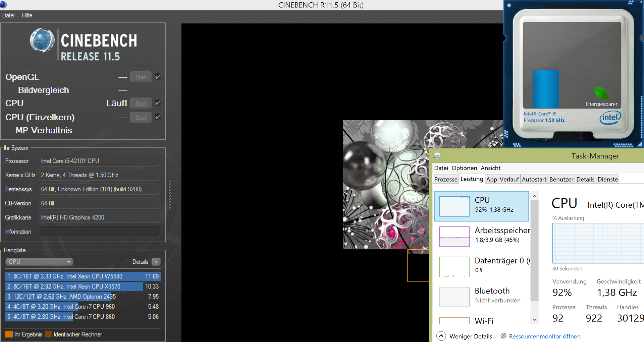This screenshot has width=644, height=342.
Task: Click the Weniger Details label
Action: click(x=471, y=336)
